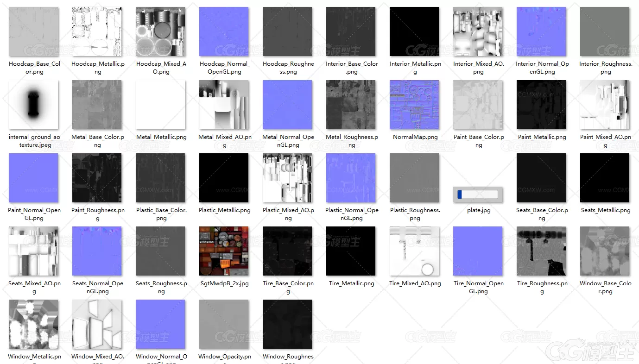Click the file name "NormalMap.png"

click(415, 137)
